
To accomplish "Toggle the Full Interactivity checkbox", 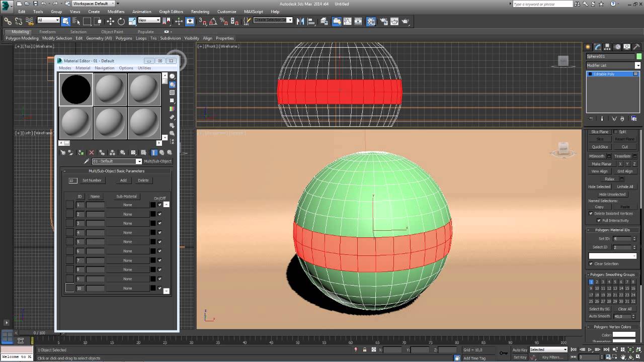I will coord(599,221).
